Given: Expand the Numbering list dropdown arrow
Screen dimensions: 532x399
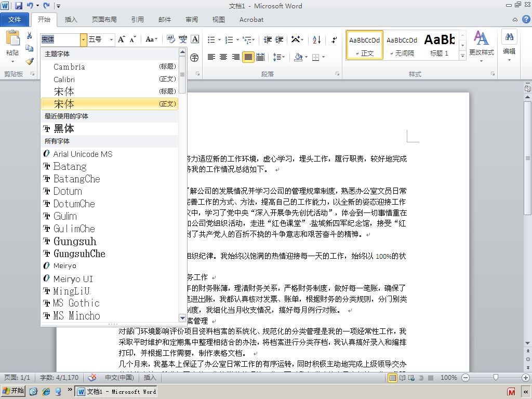Looking at the screenshot, I should click(237, 40).
